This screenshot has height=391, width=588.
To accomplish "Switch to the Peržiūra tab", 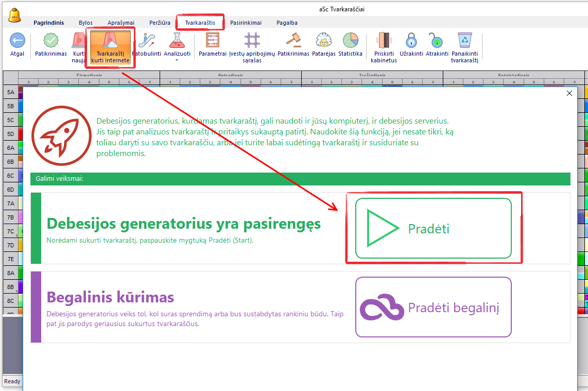I will (x=160, y=23).
